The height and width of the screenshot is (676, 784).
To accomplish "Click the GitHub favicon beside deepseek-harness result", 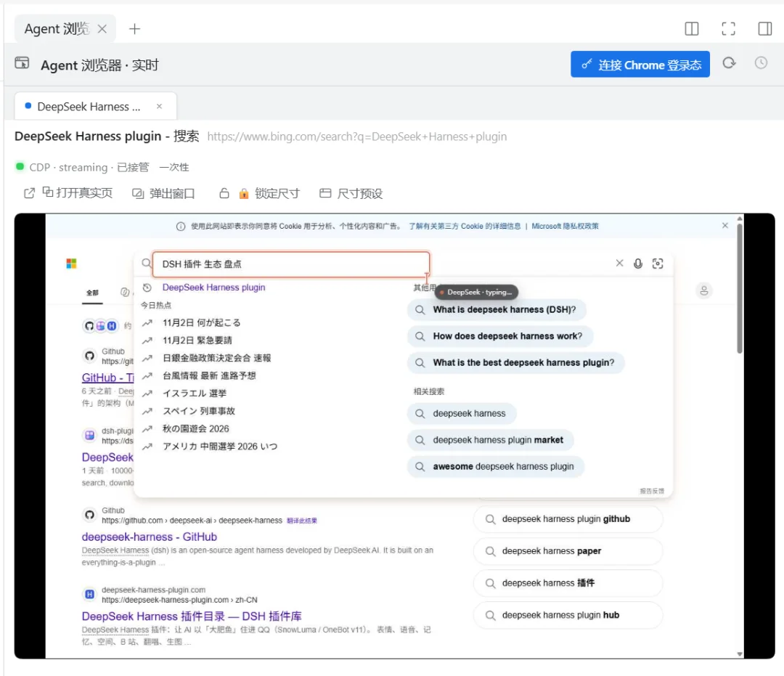I will tap(89, 515).
